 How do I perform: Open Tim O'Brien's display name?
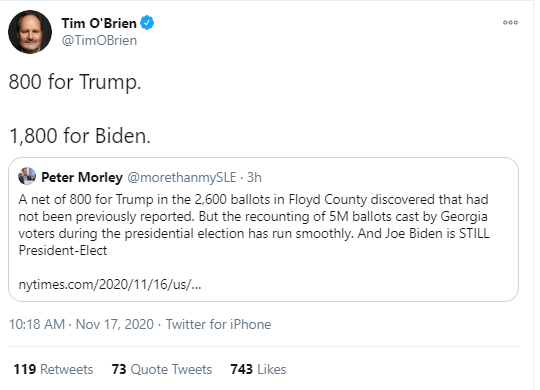click(99, 23)
